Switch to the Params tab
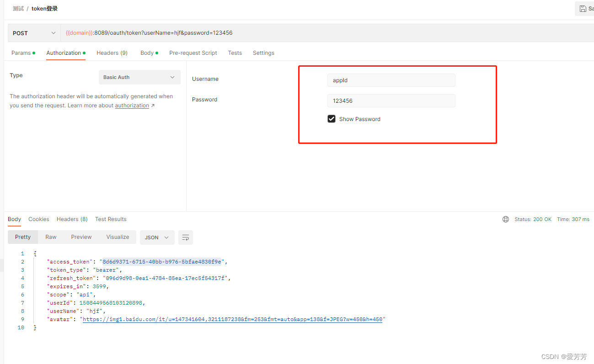This screenshot has height=364, width=594. (21, 53)
